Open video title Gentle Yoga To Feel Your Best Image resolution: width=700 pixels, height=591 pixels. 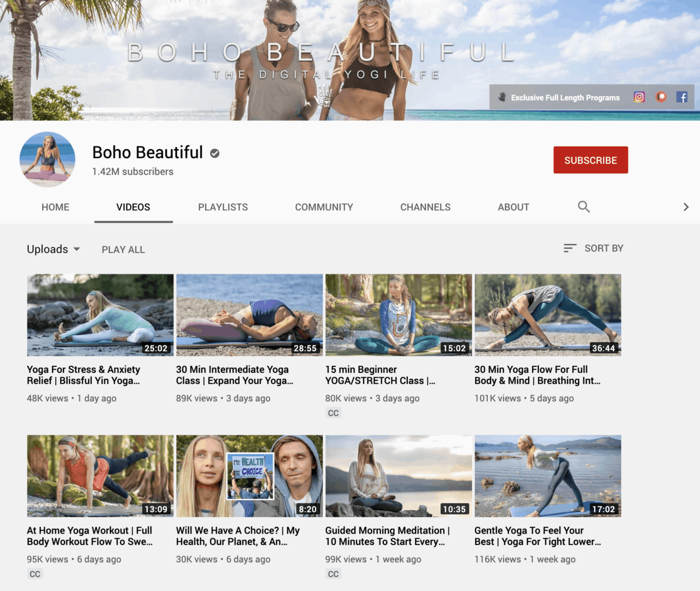pos(538,536)
